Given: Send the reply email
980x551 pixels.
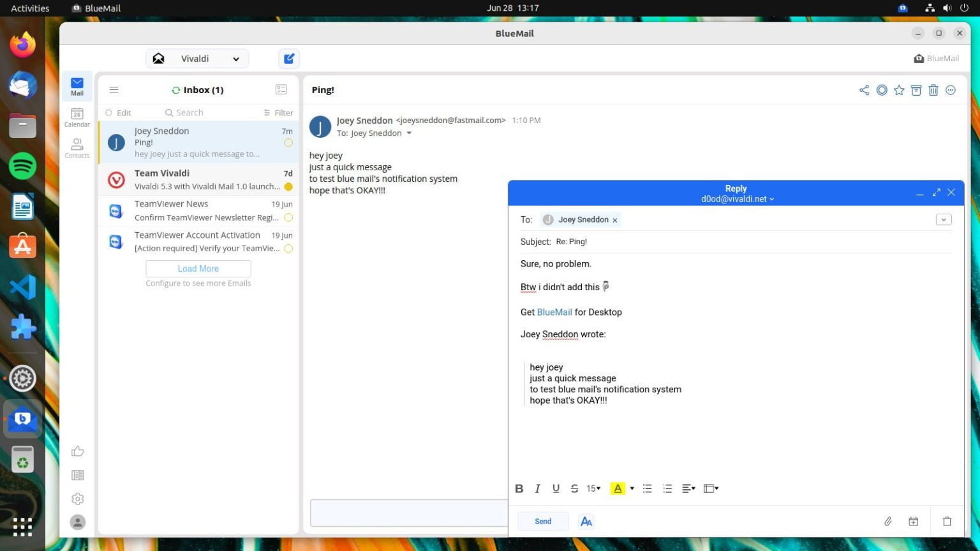Looking at the screenshot, I should tap(543, 522).
